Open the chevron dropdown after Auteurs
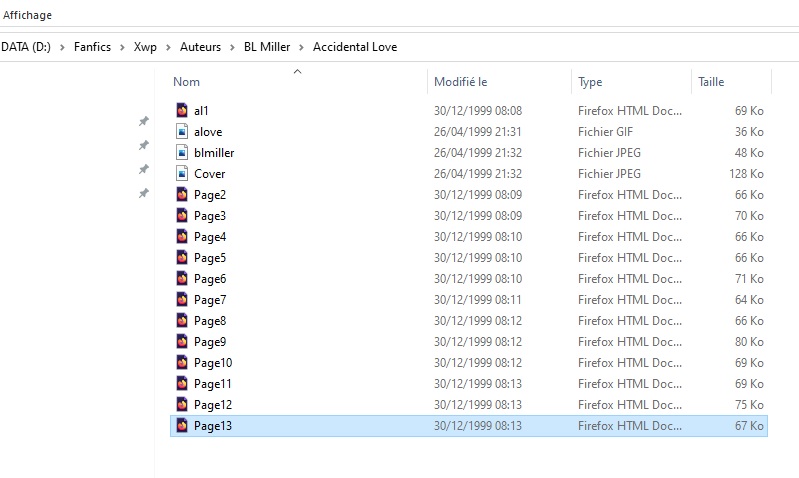This screenshot has width=799, height=478. (x=233, y=47)
